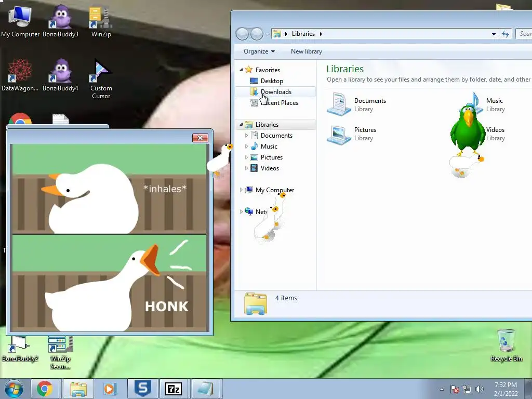Select My Computer in the navigation pane

pos(274,190)
